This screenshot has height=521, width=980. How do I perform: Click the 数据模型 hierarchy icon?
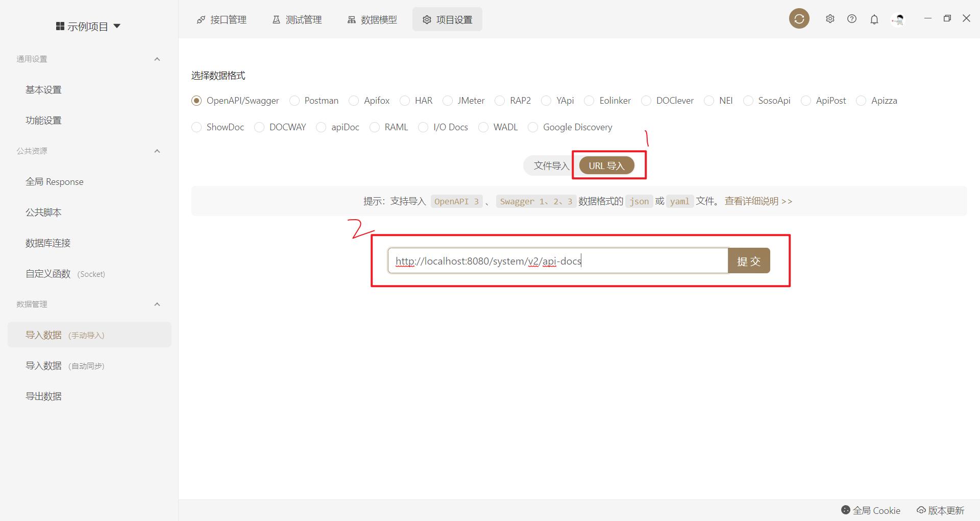click(x=352, y=19)
